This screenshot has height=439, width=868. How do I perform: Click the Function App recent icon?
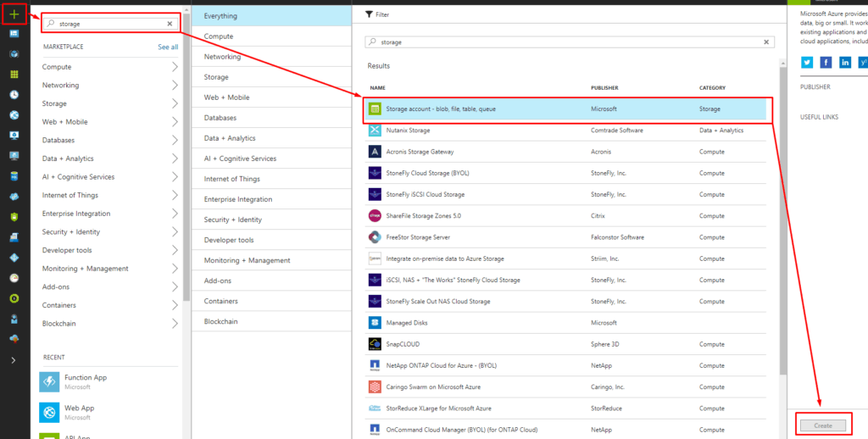click(49, 382)
